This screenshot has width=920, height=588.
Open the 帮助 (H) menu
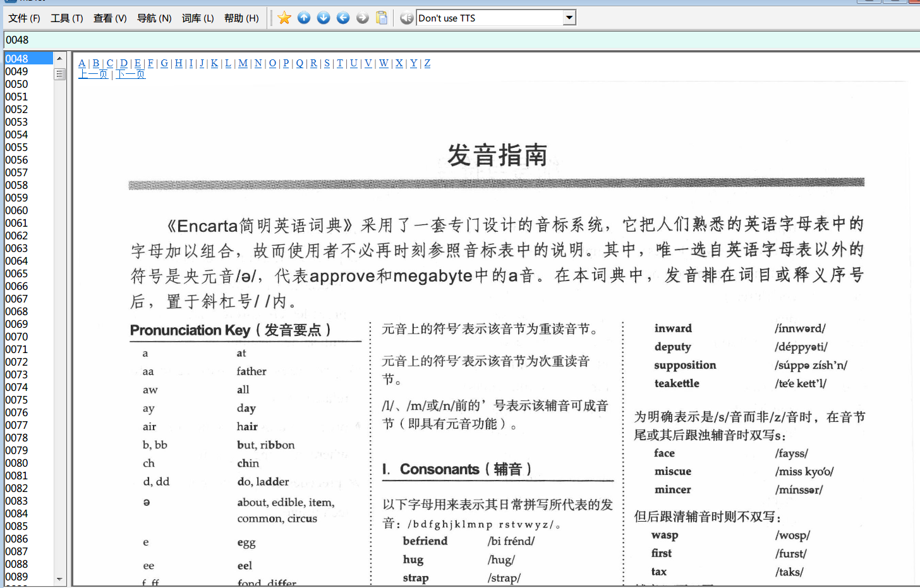click(x=241, y=18)
